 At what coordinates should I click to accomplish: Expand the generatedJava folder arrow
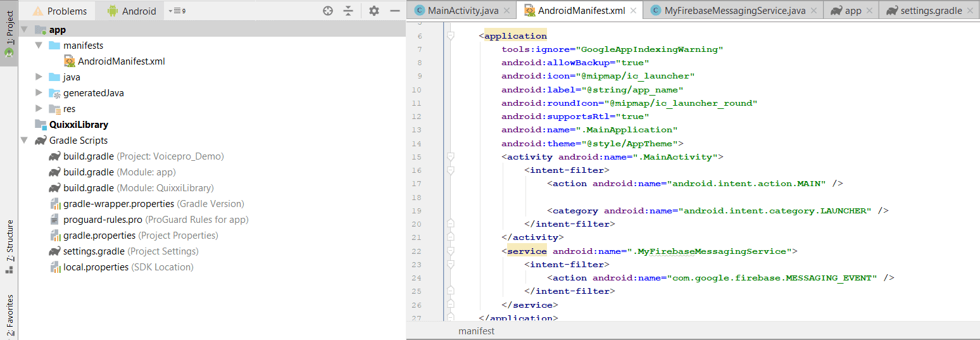click(x=39, y=93)
